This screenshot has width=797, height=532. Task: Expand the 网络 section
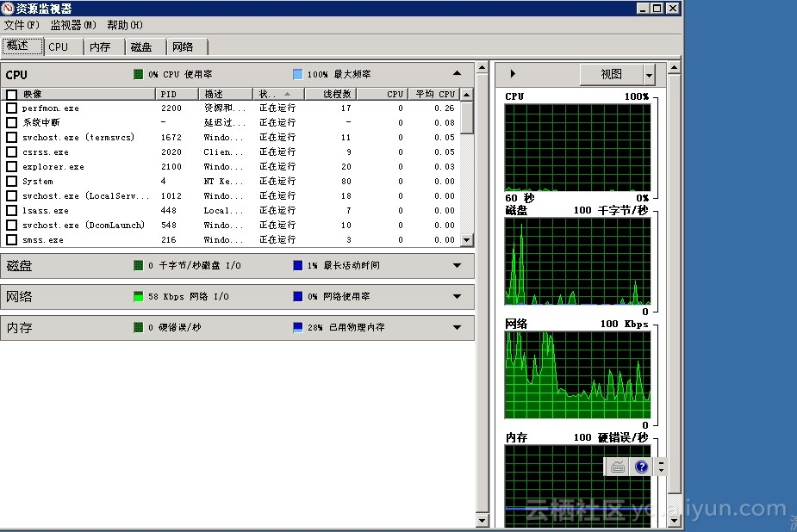pyautogui.click(x=457, y=296)
